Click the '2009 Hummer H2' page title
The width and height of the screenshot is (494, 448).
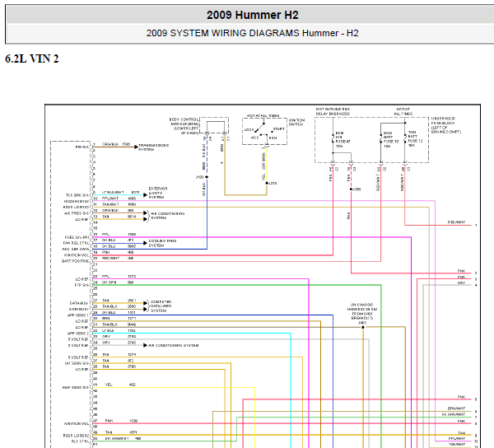(x=253, y=15)
